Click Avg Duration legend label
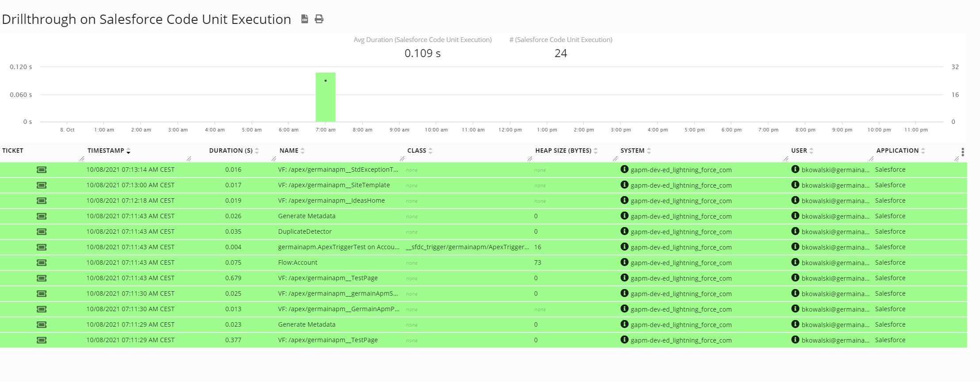The image size is (980, 382). 422,40
